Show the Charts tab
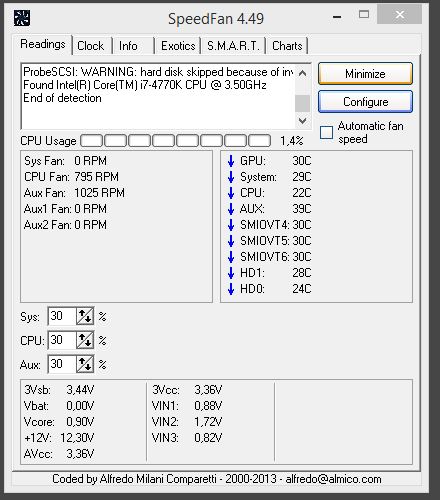The image size is (440, 500). (287, 46)
